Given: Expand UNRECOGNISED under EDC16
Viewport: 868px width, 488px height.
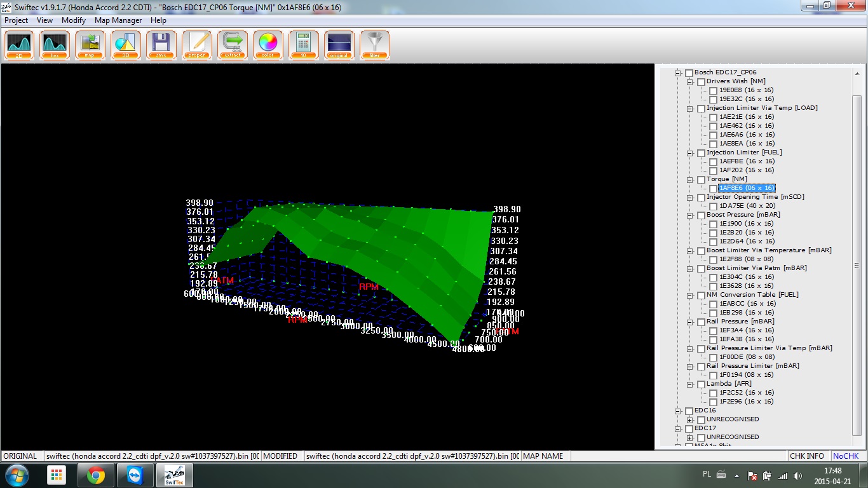Looking at the screenshot, I should click(x=689, y=420).
